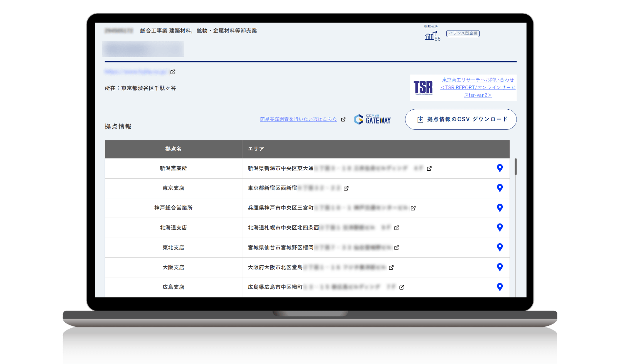The image size is (626, 364).
Task: Open external link for 新潟営業所 address
Action: tap(429, 168)
